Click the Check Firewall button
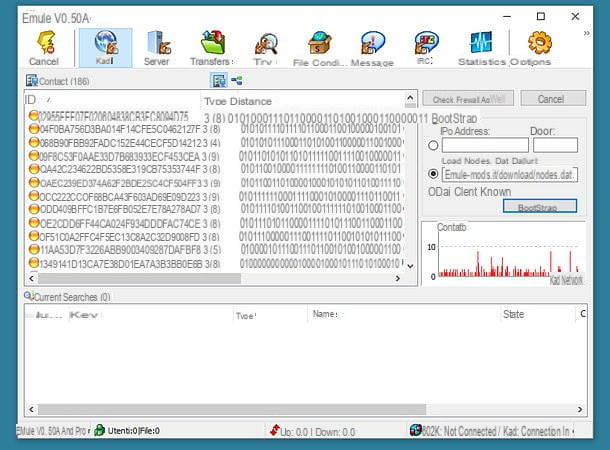 click(x=468, y=99)
